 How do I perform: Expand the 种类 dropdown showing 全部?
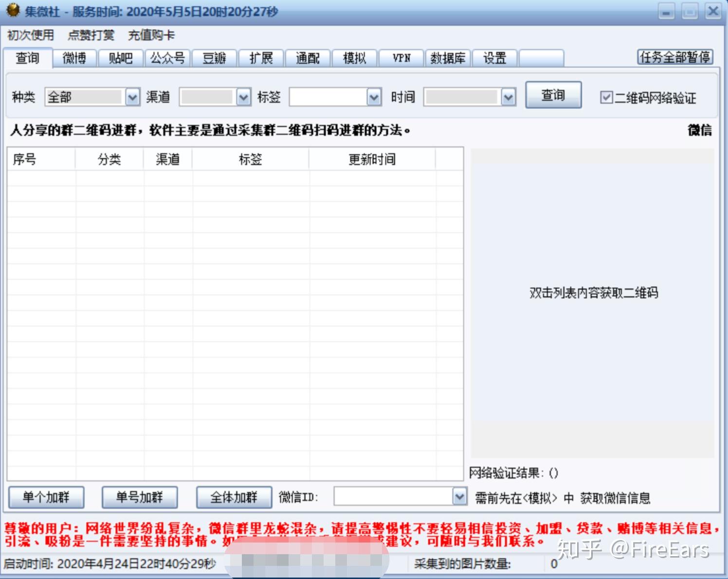pyautogui.click(x=132, y=97)
